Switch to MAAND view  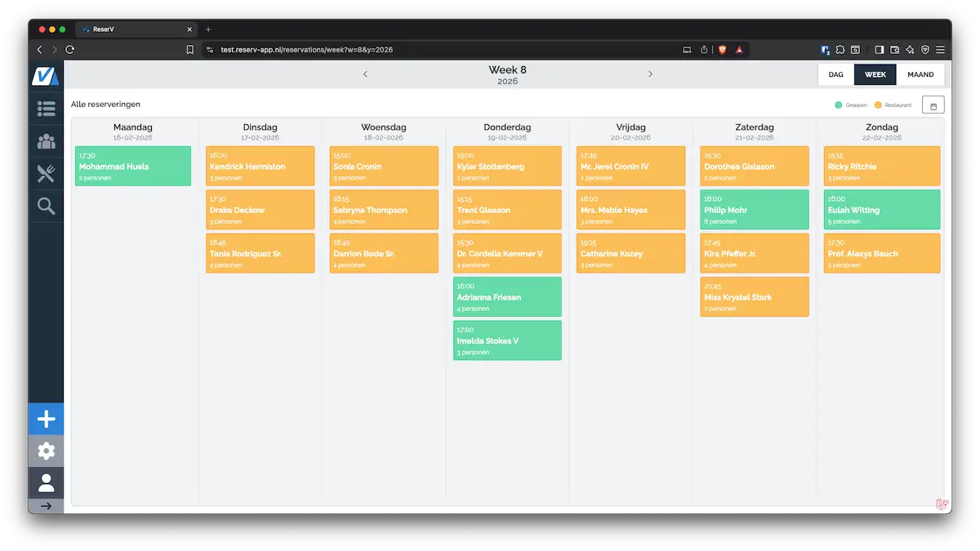point(920,74)
